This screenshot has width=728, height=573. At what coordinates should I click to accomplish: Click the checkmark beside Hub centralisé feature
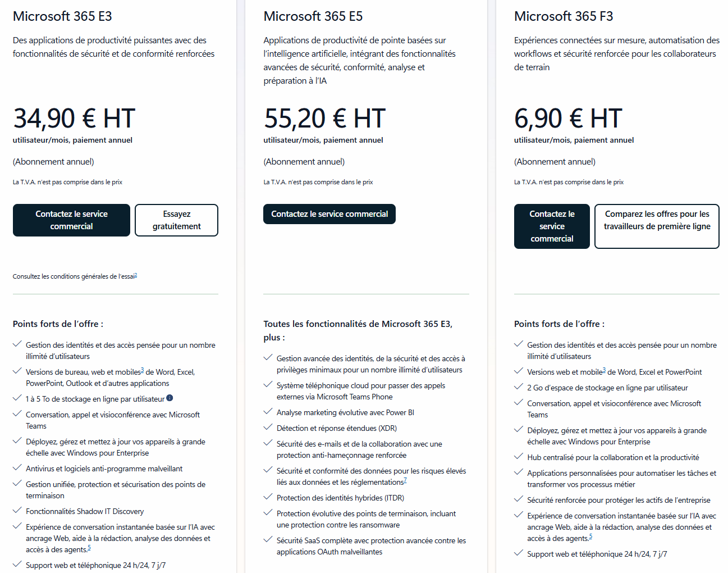click(519, 457)
